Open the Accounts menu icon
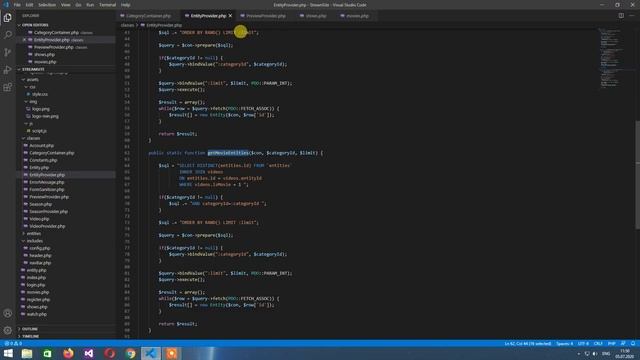Screen dimensions: 640x360 click(x=8, y=313)
